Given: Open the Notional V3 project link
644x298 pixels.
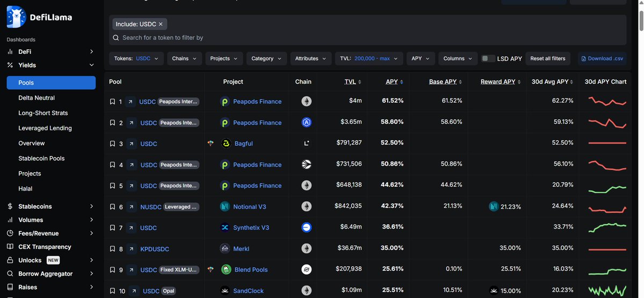Looking at the screenshot, I should pyautogui.click(x=250, y=207).
